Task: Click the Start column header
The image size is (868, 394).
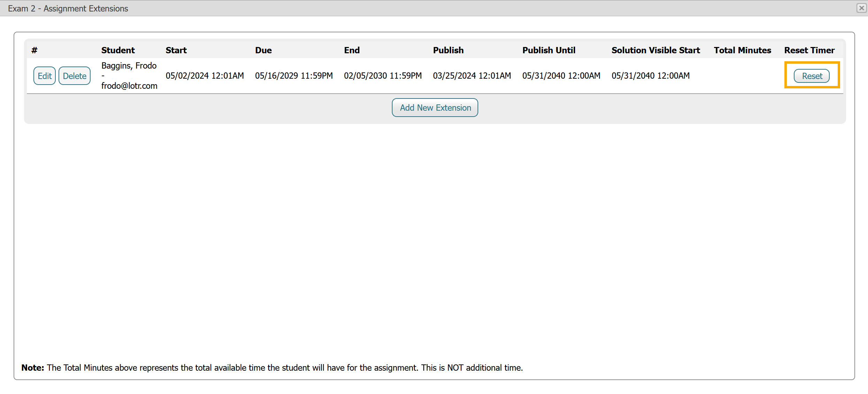Action: [176, 50]
